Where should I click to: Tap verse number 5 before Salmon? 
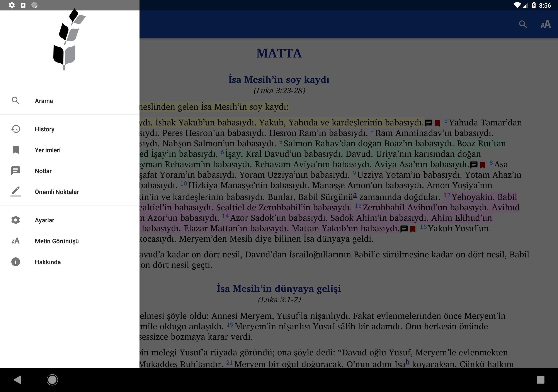[x=281, y=141]
